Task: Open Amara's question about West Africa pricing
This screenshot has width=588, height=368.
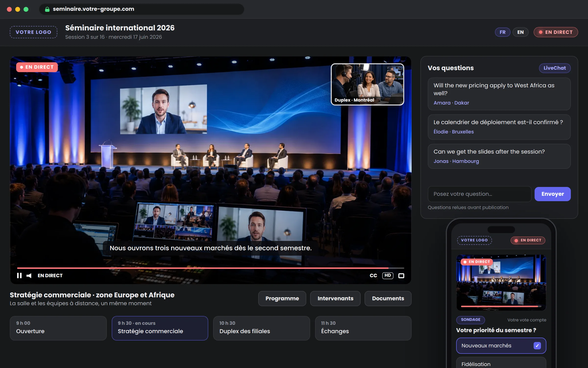Action: tap(499, 94)
